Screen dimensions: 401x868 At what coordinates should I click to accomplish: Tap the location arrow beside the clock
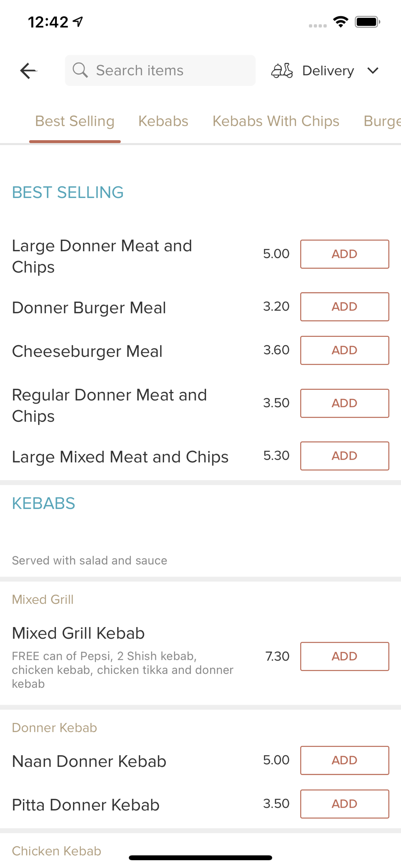[x=78, y=21]
